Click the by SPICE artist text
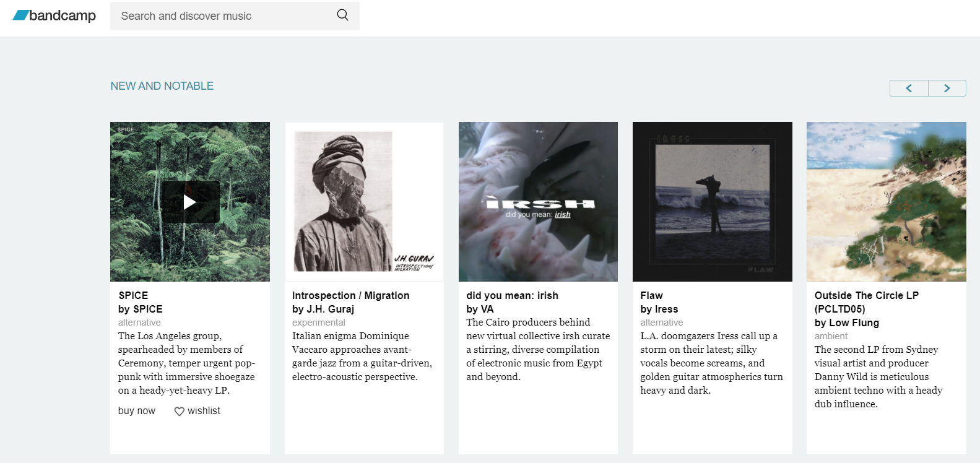 point(141,309)
